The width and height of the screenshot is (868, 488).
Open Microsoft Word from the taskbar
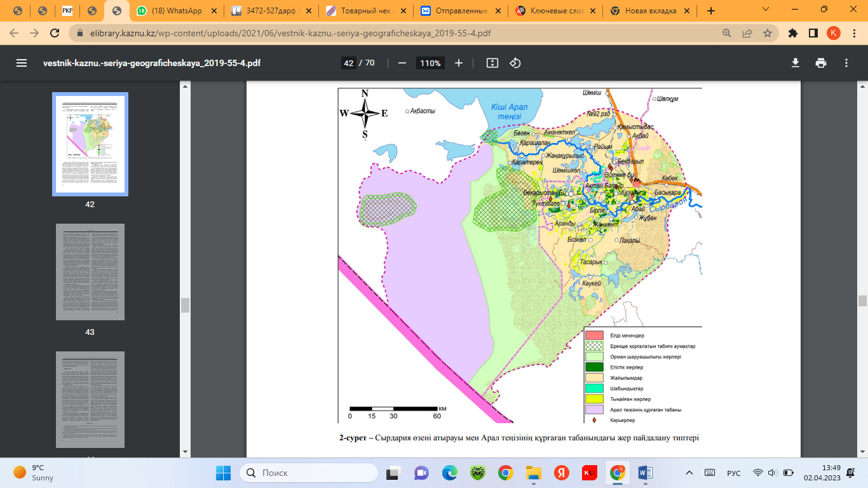[x=646, y=473]
